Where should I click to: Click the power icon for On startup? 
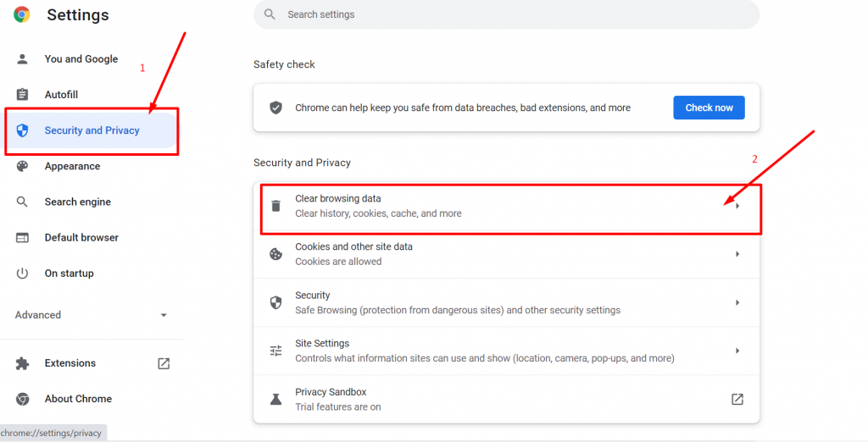23,273
